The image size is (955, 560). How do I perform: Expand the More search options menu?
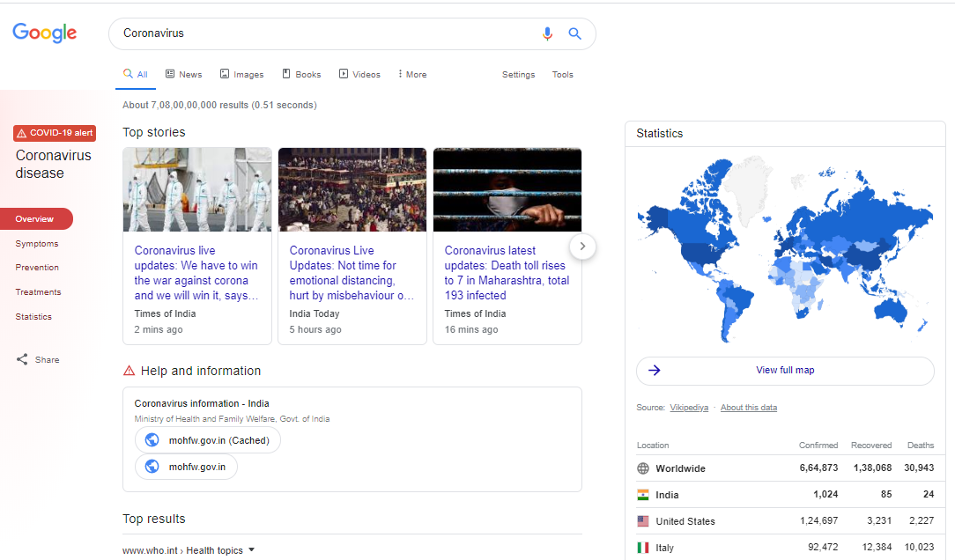point(411,75)
